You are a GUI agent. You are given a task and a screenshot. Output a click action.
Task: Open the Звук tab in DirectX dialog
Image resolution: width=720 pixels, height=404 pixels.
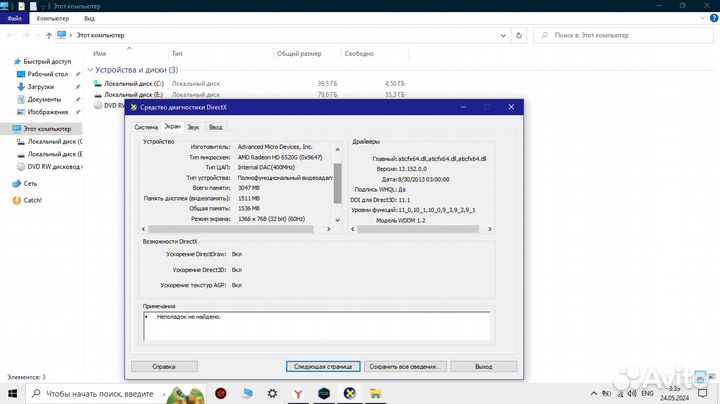coord(192,127)
